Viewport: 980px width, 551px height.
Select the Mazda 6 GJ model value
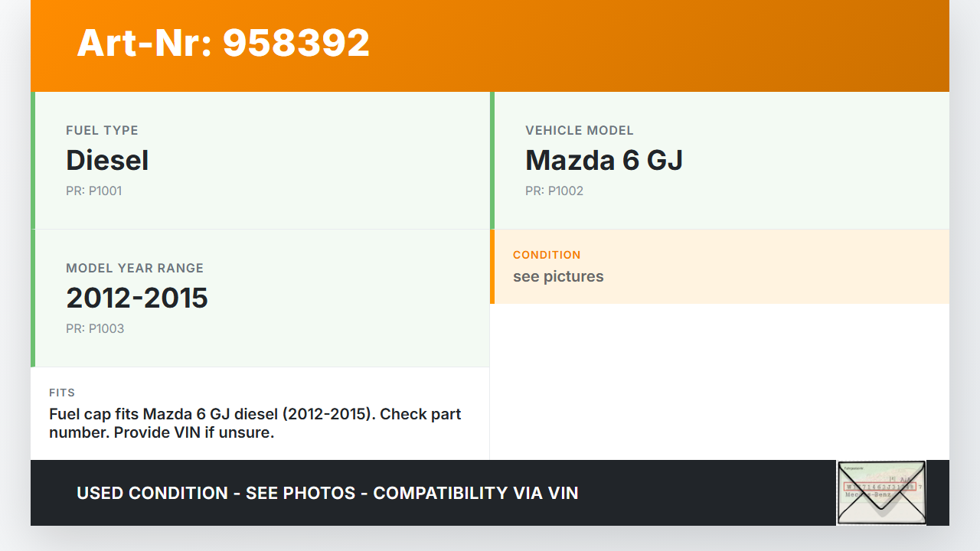(603, 160)
